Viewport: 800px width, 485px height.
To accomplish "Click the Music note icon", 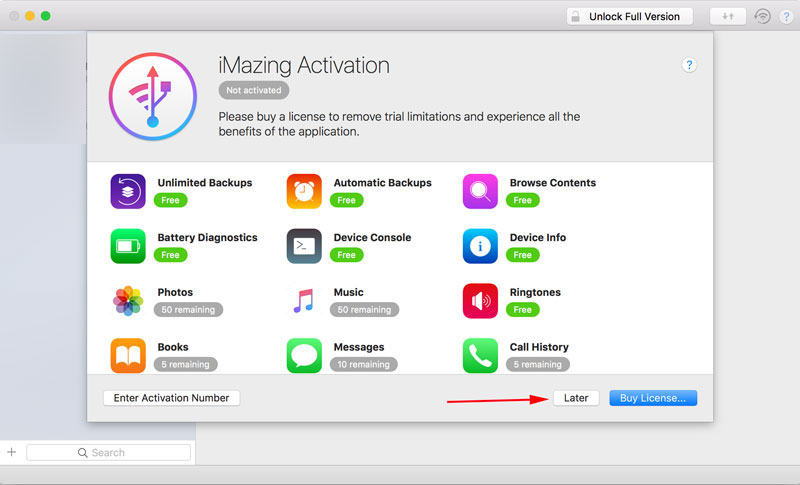I will [x=304, y=301].
